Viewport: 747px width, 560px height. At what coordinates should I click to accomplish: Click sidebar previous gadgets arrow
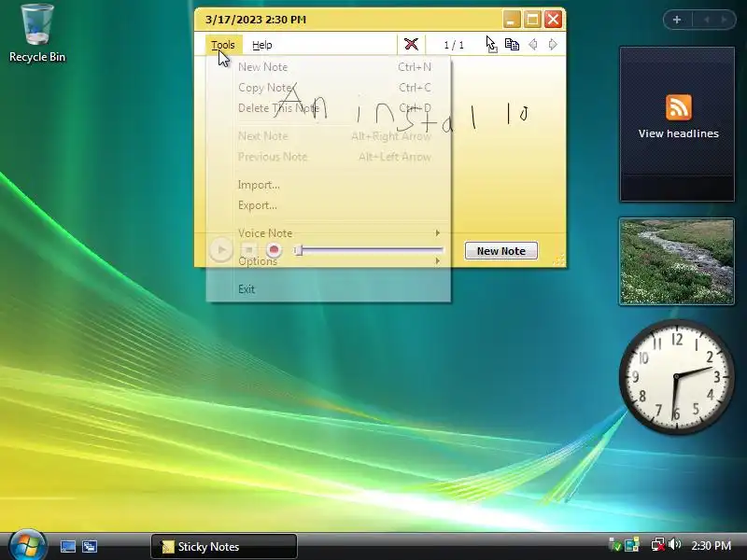(x=707, y=20)
